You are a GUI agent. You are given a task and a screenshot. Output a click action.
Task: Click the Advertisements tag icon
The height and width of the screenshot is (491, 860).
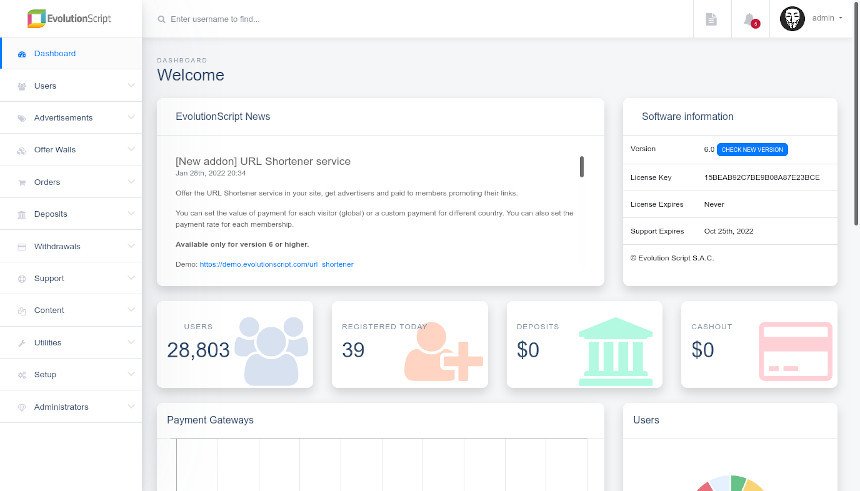[22, 118]
